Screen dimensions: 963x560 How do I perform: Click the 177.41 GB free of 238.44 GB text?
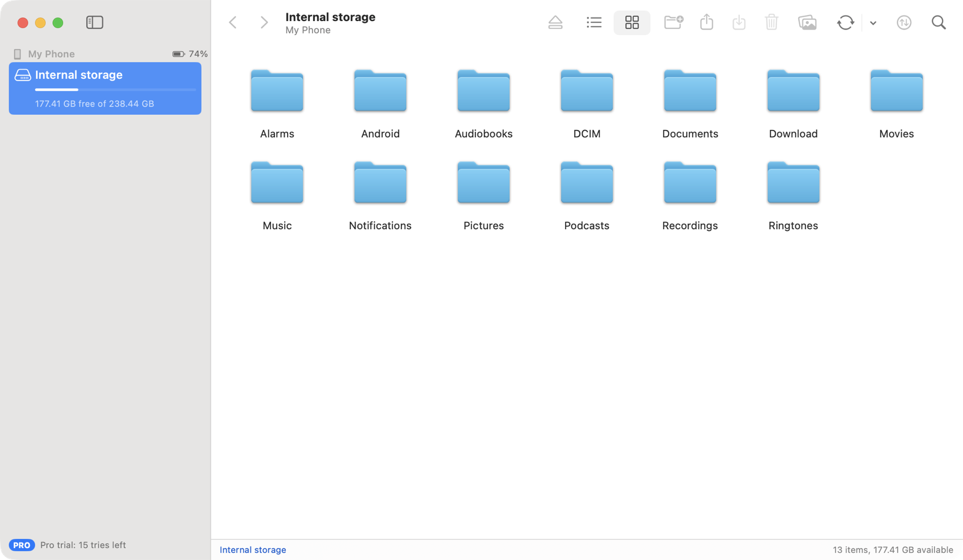pyautogui.click(x=94, y=103)
